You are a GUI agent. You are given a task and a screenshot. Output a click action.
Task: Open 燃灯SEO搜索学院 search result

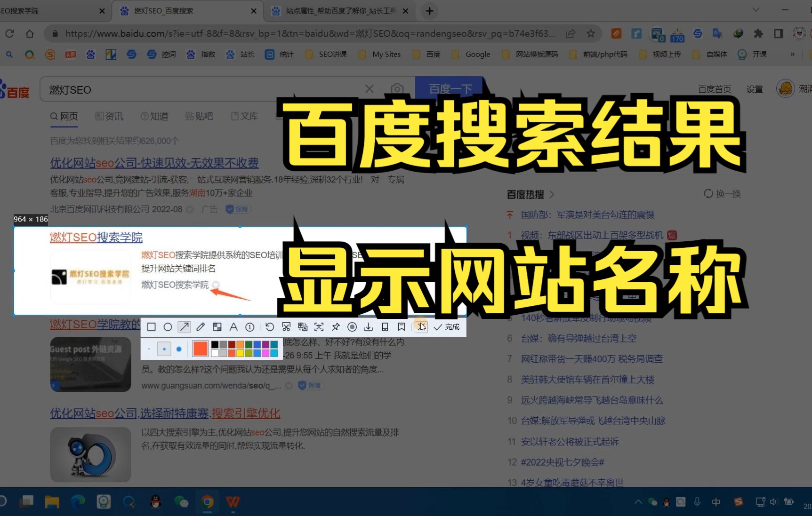96,237
